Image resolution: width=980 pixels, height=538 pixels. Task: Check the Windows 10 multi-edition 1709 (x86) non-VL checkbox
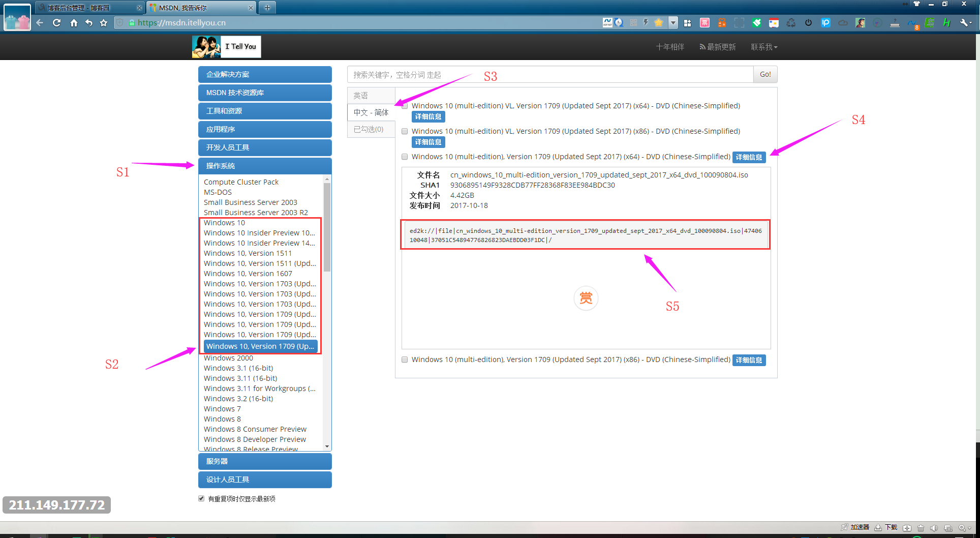tap(405, 360)
